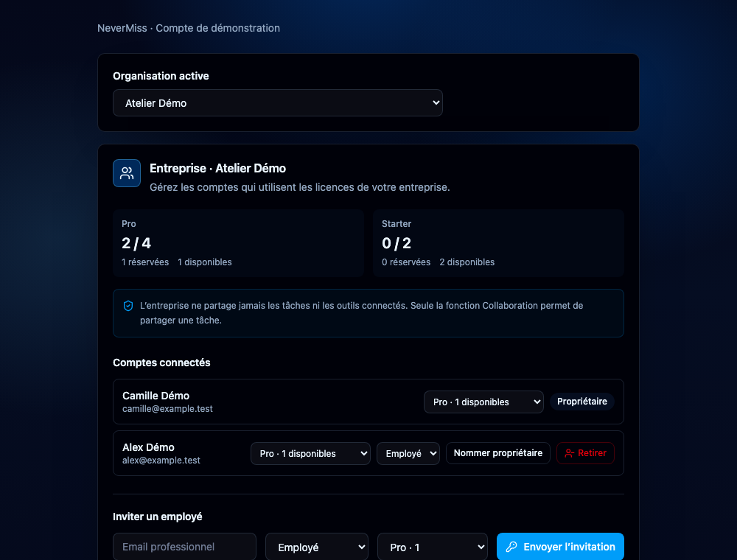Click the Propriétaire badge for Camille
This screenshot has height=560, width=737.
582,402
